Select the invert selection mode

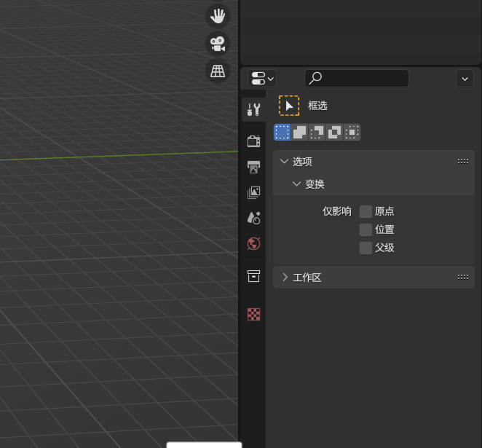334,133
